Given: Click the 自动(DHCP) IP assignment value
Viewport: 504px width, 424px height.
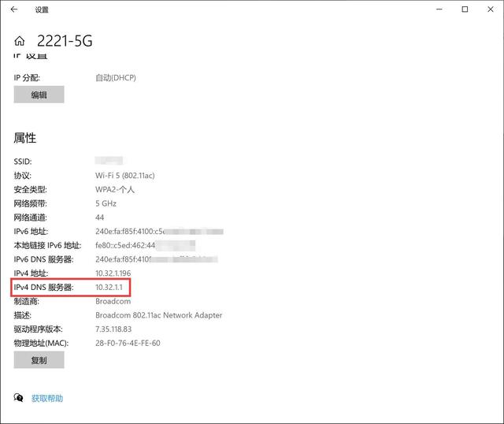Looking at the screenshot, I should point(116,77).
